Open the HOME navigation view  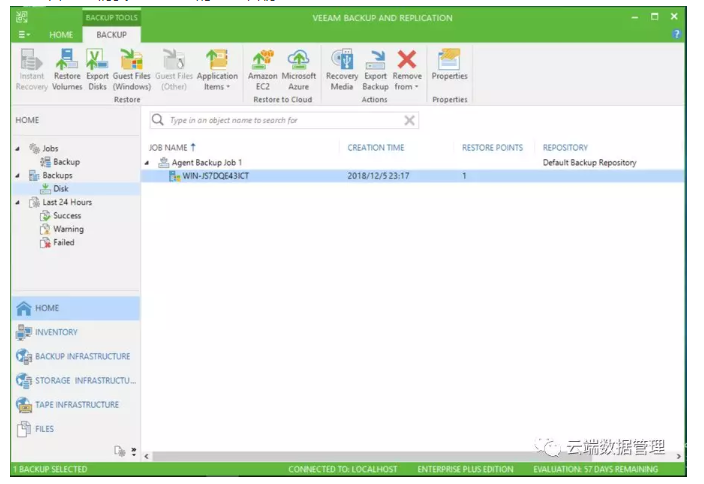click(x=76, y=308)
